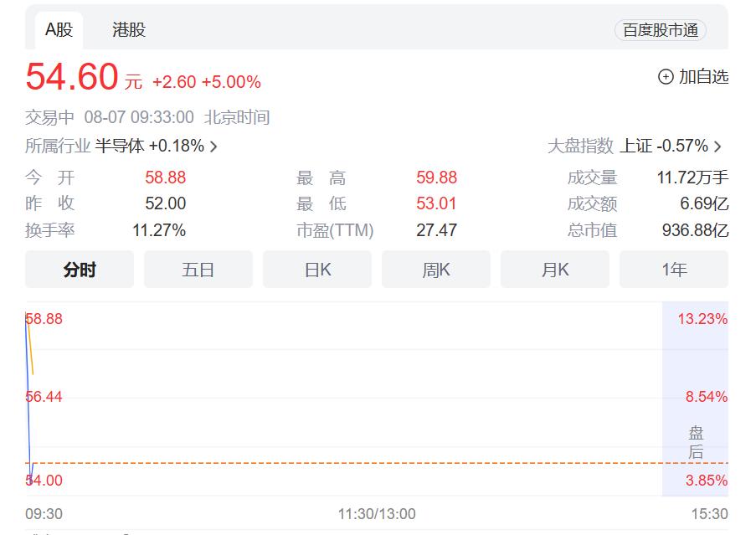Show the 周K candlestick chart
The width and height of the screenshot is (756, 535).
coord(436,270)
